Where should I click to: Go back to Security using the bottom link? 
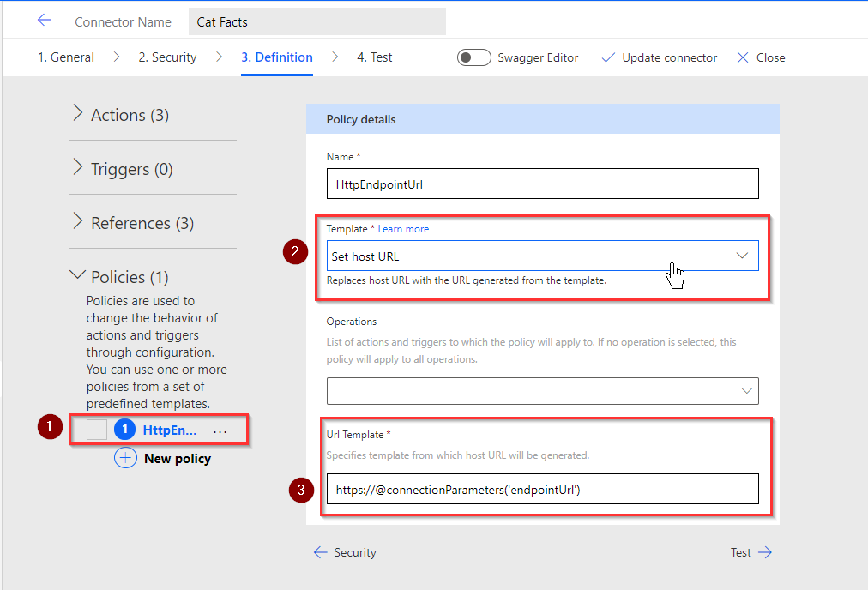[x=345, y=551]
